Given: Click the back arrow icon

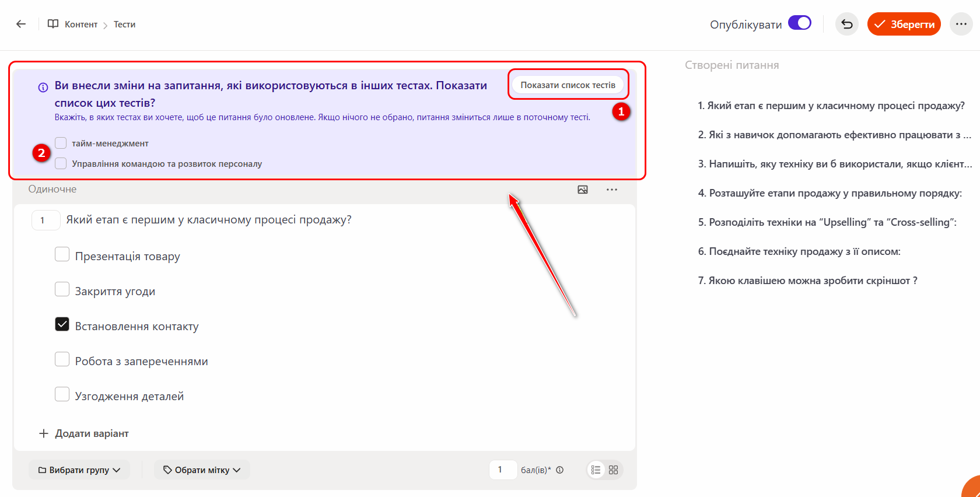Looking at the screenshot, I should [x=21, y=24].
